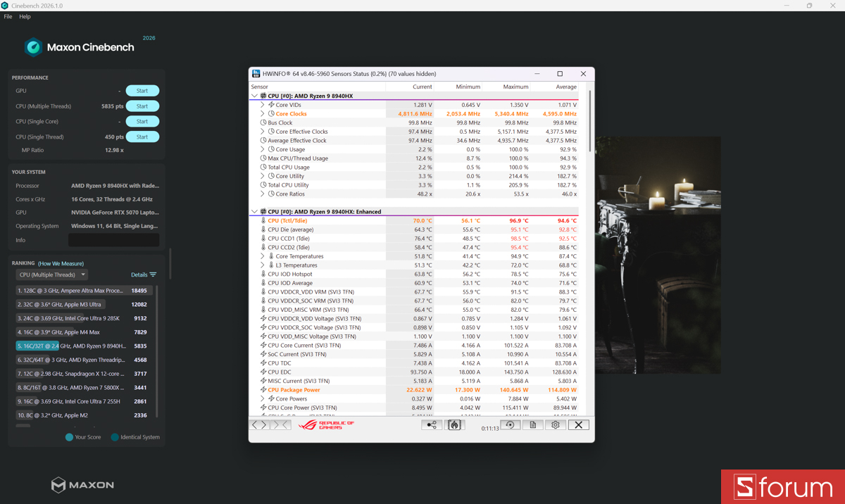Click the Cinebench ranking list scrollbar
The height and width of the screenshot is (504, 845).
point(157,352)
